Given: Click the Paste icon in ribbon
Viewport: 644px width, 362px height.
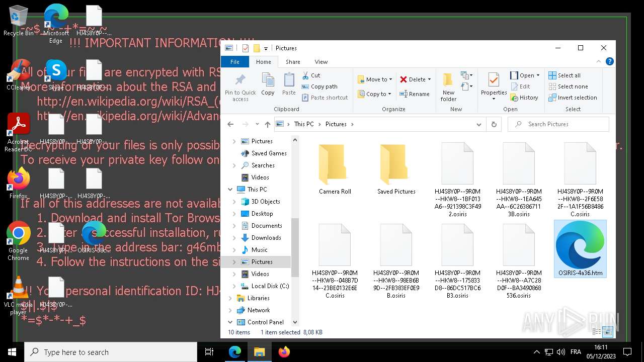Looking at the screenshot, I should tap(289, 84).
